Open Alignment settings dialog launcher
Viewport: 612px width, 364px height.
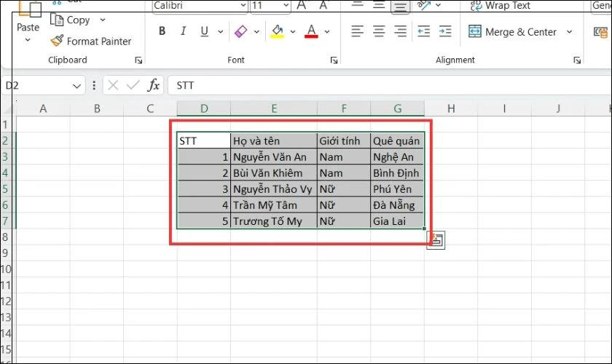point(577,60)
